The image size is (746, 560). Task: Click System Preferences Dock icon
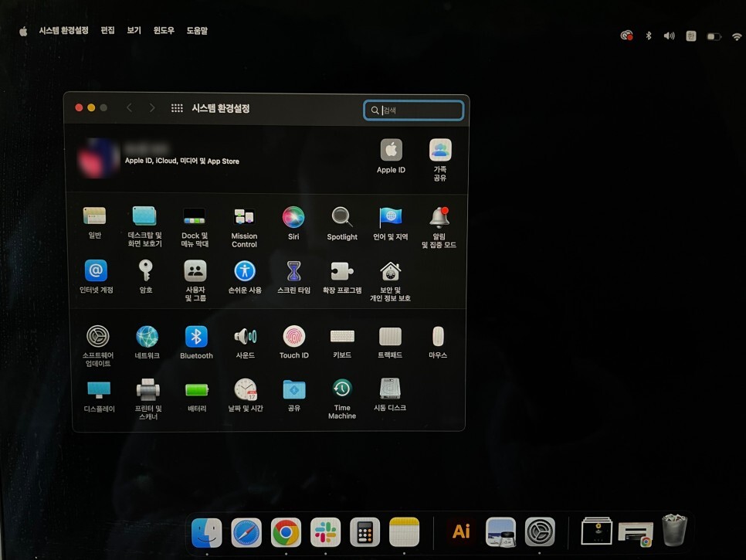540,532
